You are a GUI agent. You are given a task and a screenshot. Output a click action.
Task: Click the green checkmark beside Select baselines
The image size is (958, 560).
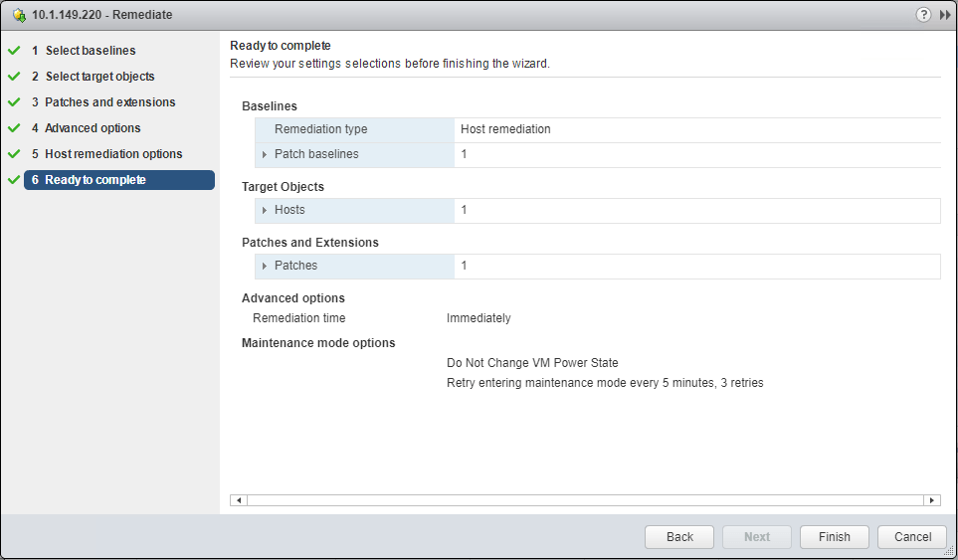14,51
